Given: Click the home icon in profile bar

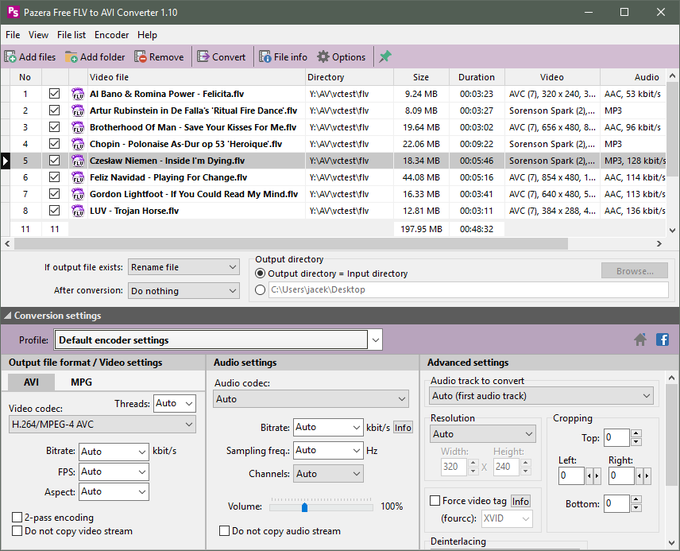Looking at the screenshot, I should [640, 339].
